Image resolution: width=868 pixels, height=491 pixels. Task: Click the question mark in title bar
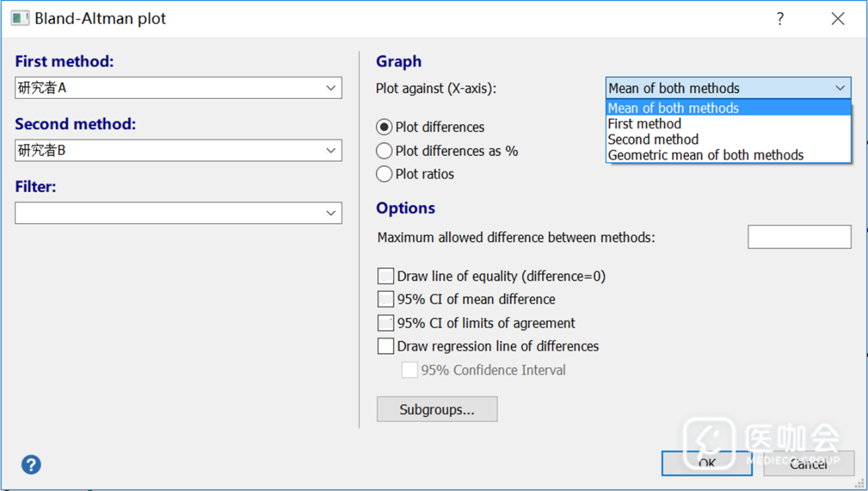coord(780,19)
